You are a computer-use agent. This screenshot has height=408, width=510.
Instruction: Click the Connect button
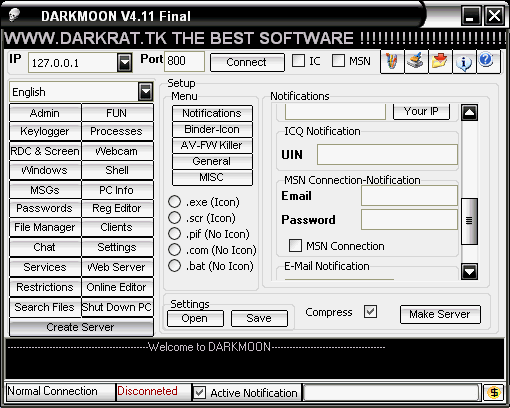[247, 62]
